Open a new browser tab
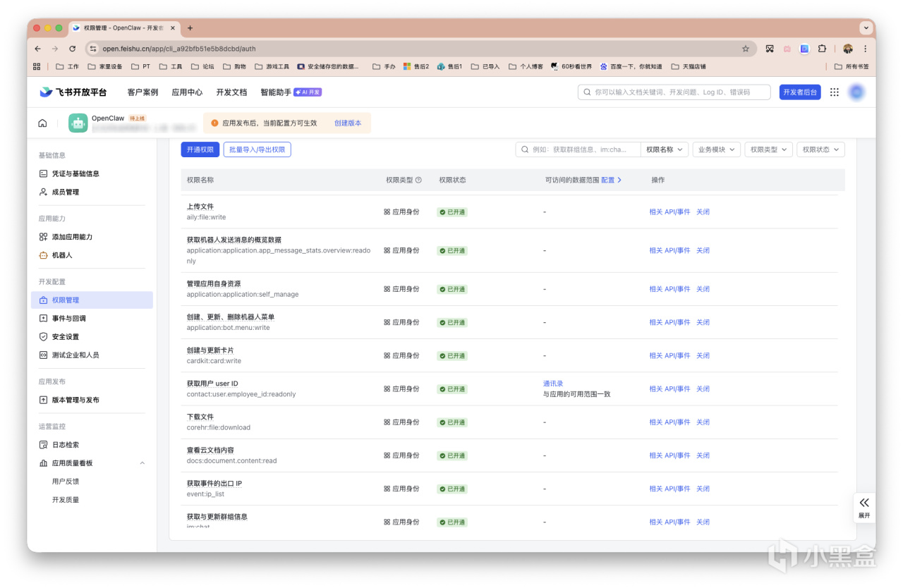This screenshot has width=903, height=588. (x=190, y=28)
